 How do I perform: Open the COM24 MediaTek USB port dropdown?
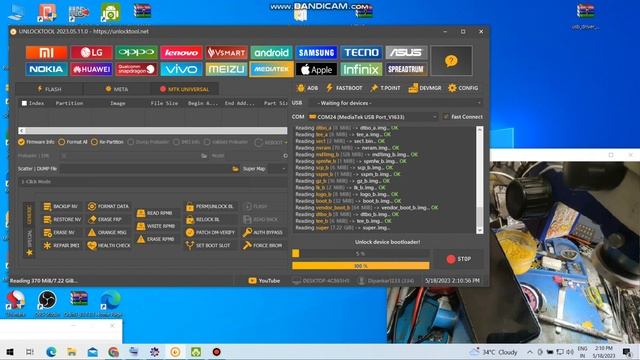pyautogui.click(x=373, y=117)
